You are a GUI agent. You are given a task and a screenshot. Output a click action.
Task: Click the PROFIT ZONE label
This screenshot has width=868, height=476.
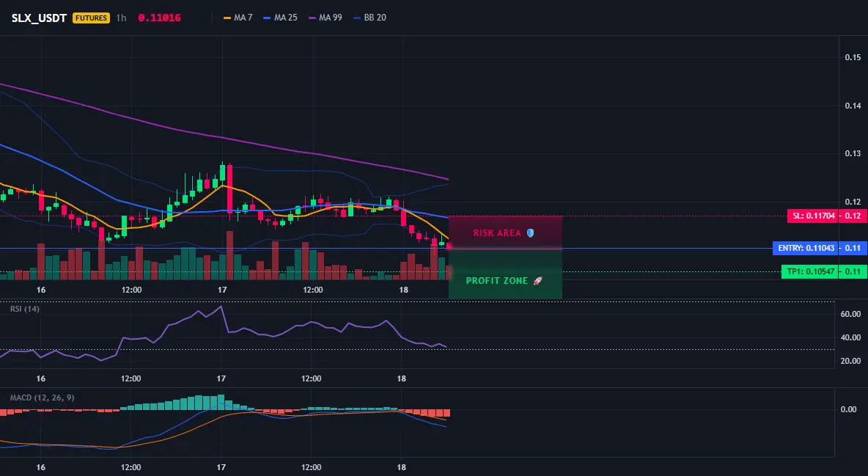click(x=497, y=281)
